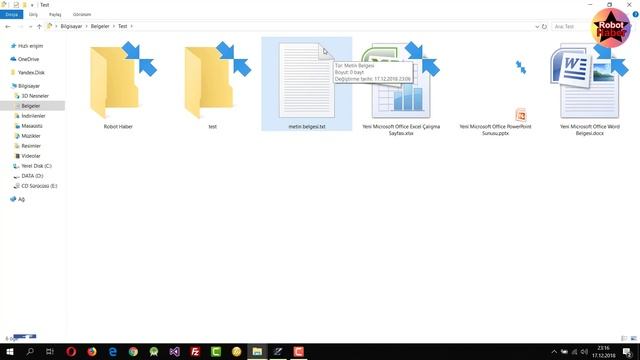Launch Firefox from the taskbar
The width and height of the screenshot is (640, 360).
[x=92, y=351]
